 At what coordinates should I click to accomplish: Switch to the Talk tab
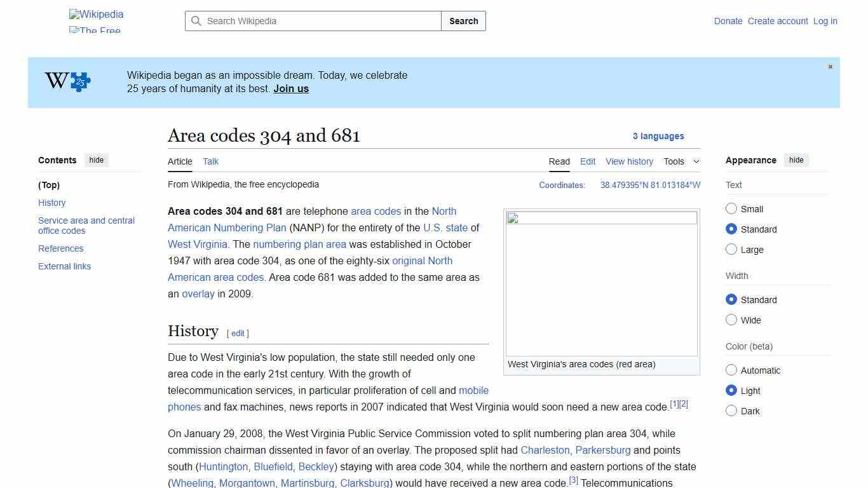click(x=210, y=161)
